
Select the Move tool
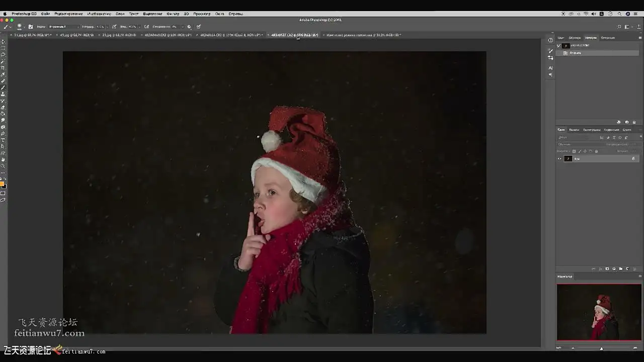pos(3,42)
